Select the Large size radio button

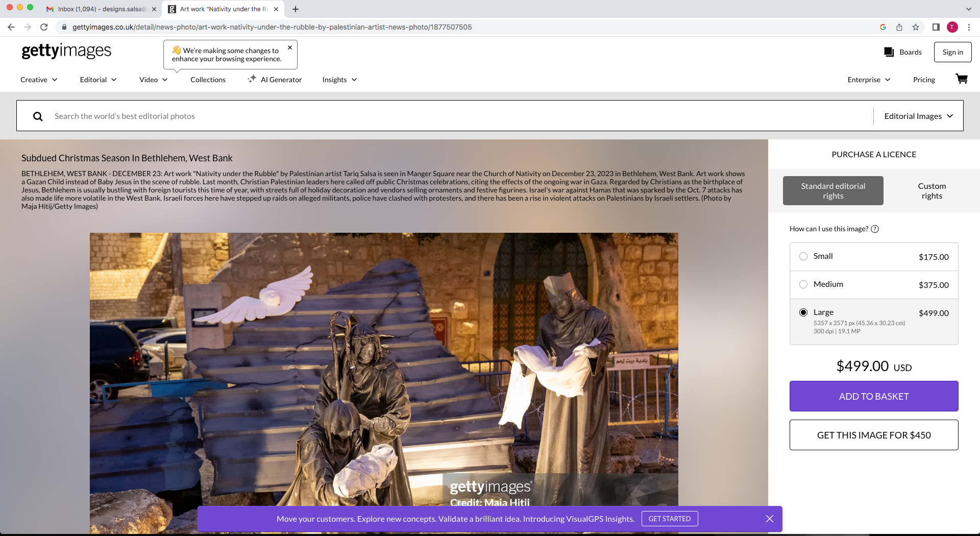(803, 312)
